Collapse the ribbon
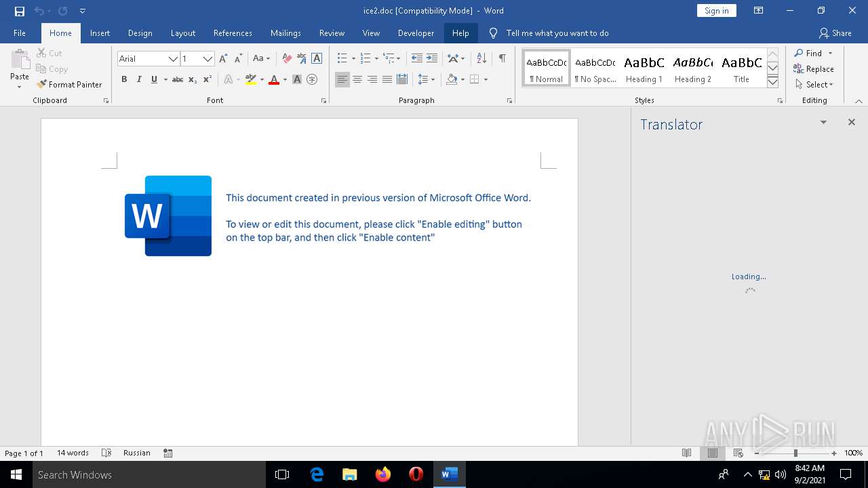The height and width of the screenshot is (488, 868). 859,101
